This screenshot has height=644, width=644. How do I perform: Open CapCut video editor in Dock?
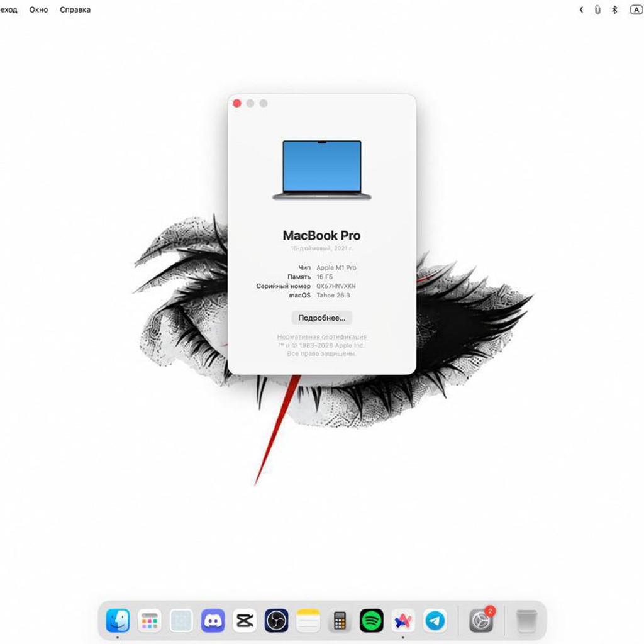click(245, 620)
